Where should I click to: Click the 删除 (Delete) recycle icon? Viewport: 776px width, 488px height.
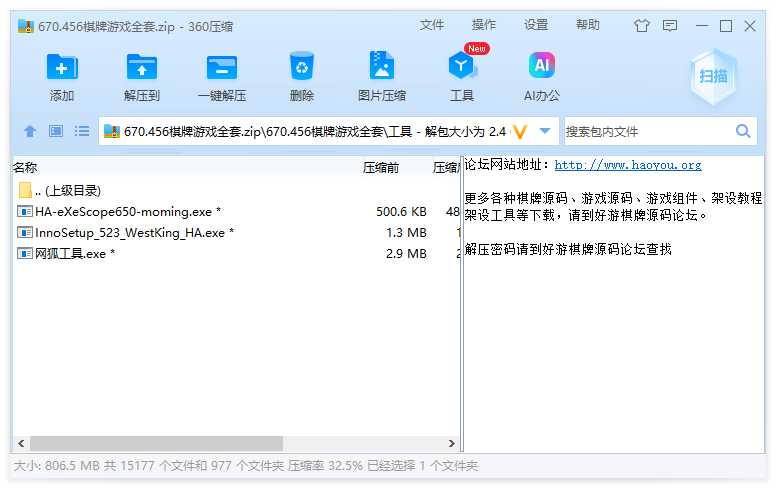pos(302,66)
